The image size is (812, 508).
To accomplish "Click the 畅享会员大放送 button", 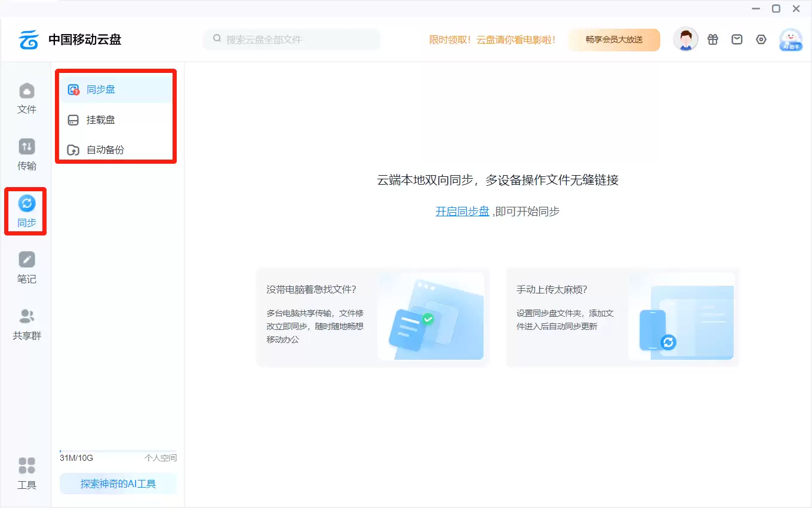I will point(614,40).
